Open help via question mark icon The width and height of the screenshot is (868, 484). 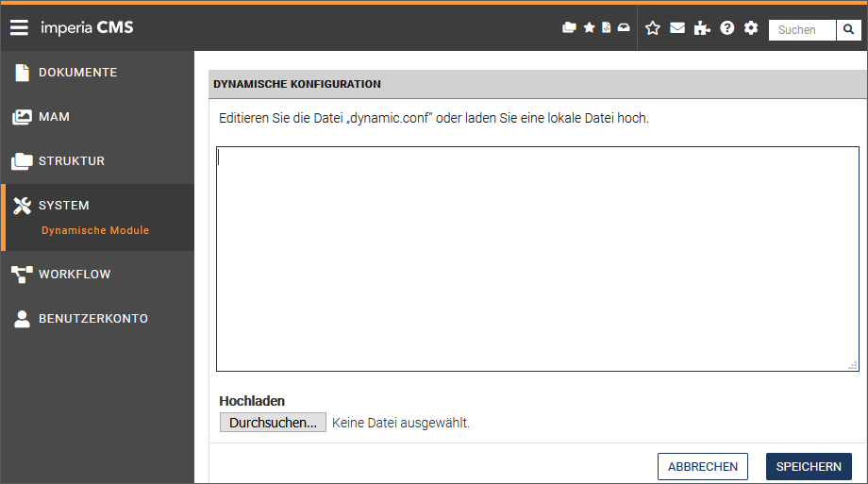tap(726, 27)
